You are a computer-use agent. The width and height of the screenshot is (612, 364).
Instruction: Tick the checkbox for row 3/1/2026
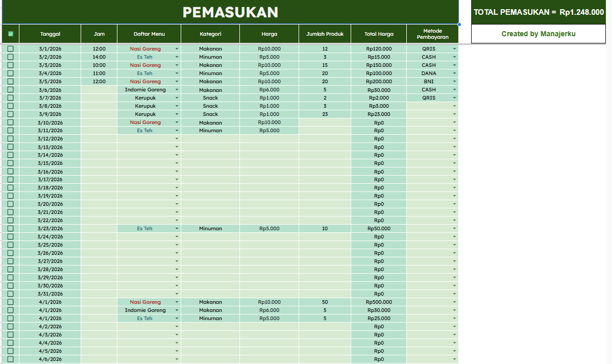(11, 49)
